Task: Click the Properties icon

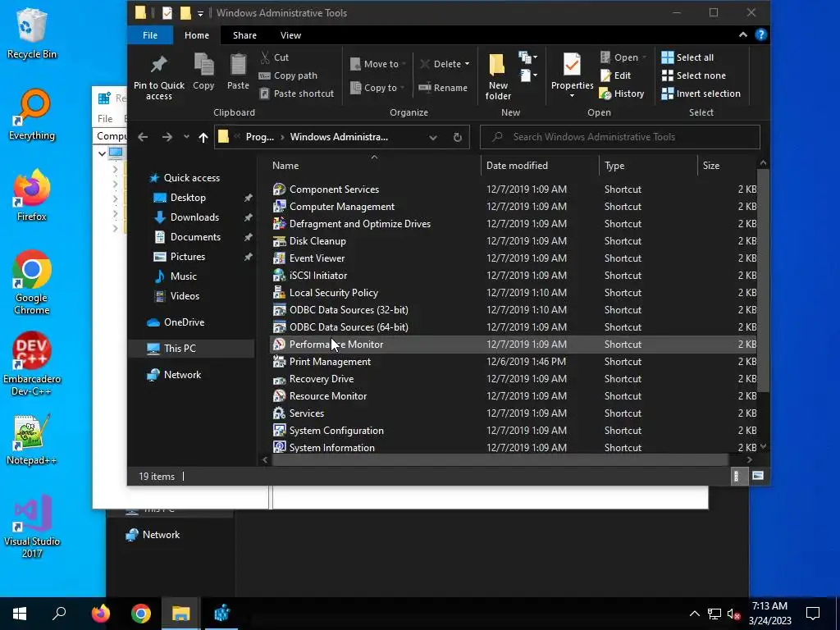Action: coord(572,65)
